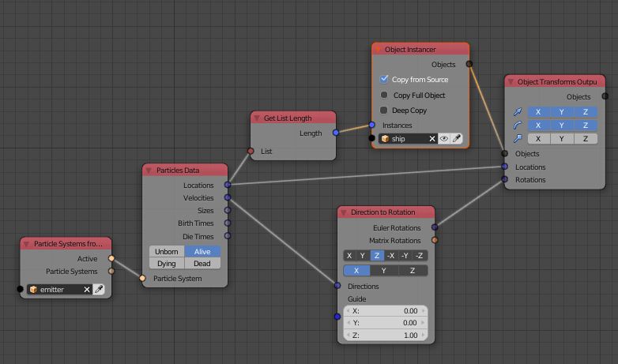Click the scale icon in Object Transforms Output
The height and width of the screenshot is (364, 618).
pyautogui.click(x=518, y=139)
